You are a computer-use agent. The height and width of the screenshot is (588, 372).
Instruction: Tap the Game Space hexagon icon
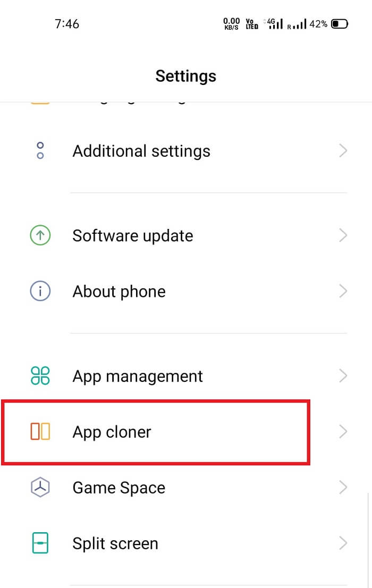(40, 487)
